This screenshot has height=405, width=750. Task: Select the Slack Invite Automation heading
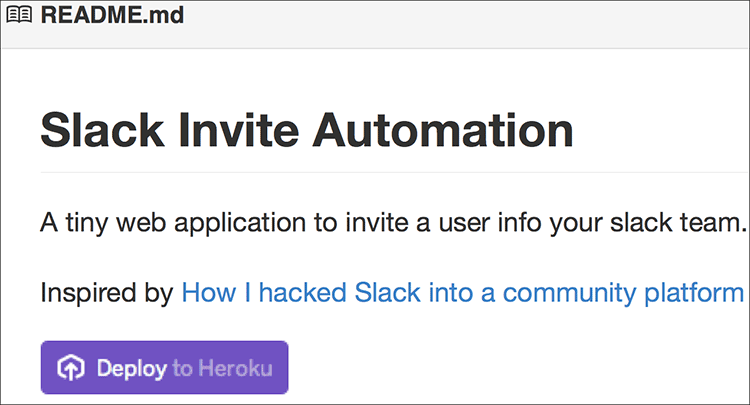[x=307, y=130]
